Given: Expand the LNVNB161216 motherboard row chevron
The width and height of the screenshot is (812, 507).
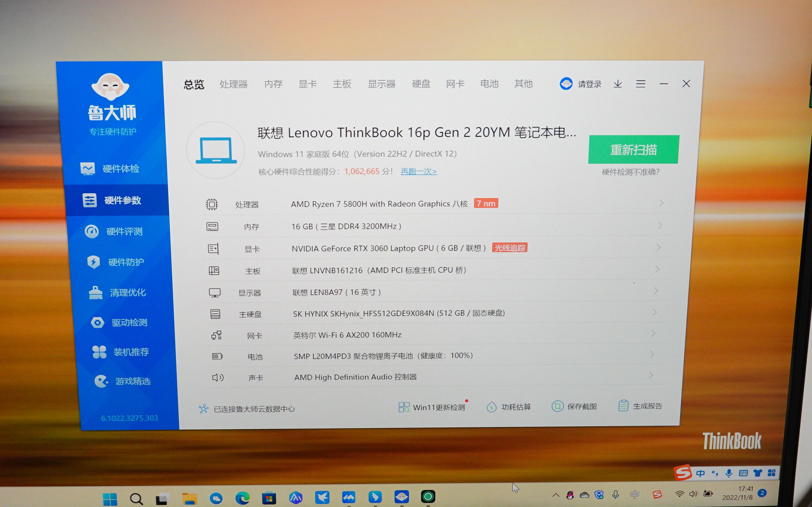Looking at the screenshot, I should [657, 269].
